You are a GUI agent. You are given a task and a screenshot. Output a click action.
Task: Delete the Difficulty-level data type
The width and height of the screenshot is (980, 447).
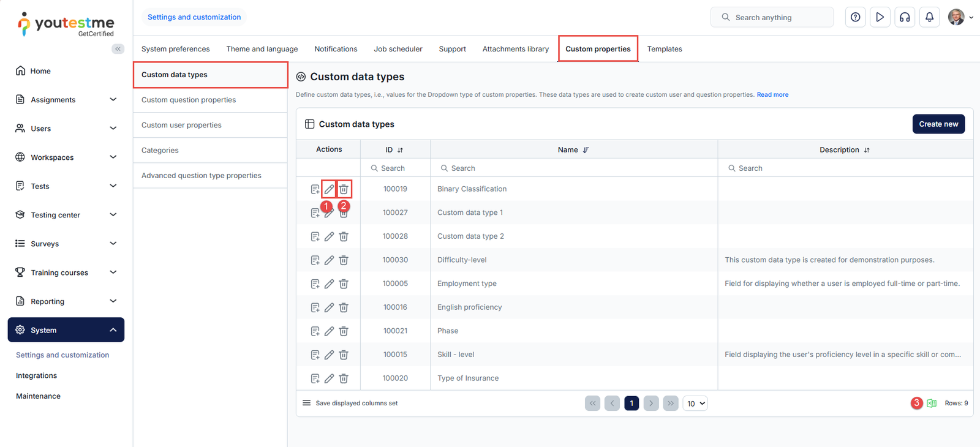pyautogui.click(x=344, y=260)
